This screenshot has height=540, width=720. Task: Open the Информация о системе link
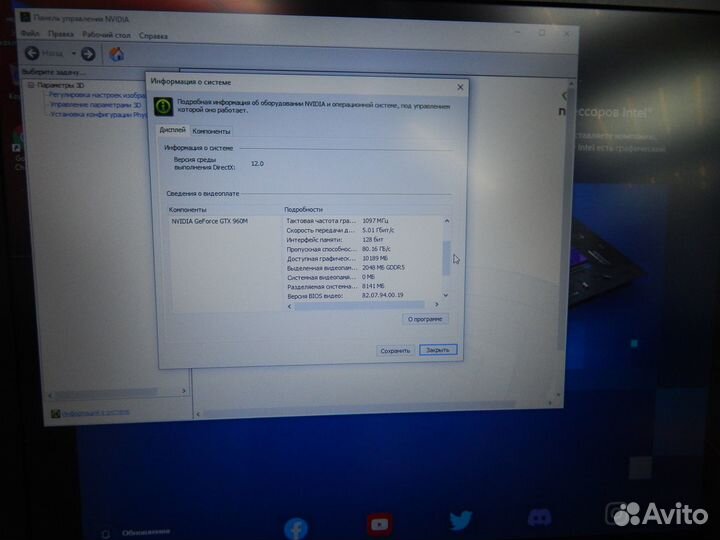[96, 413]
